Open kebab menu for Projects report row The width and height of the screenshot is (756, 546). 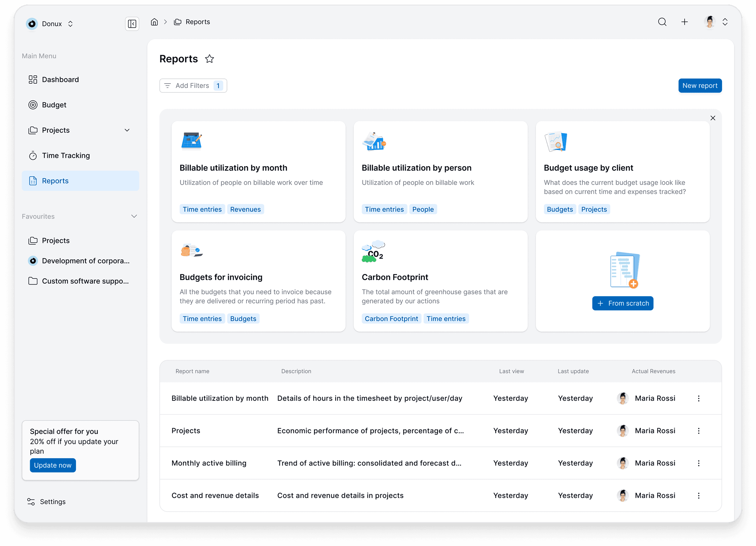point(699,430)
